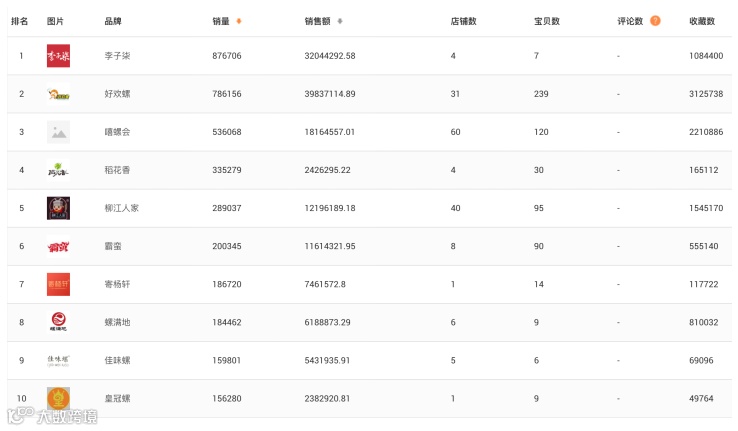The image size is (738, 431).
Task: Open the 李子柒 brand logo image
Action: (x=58, y=56)
